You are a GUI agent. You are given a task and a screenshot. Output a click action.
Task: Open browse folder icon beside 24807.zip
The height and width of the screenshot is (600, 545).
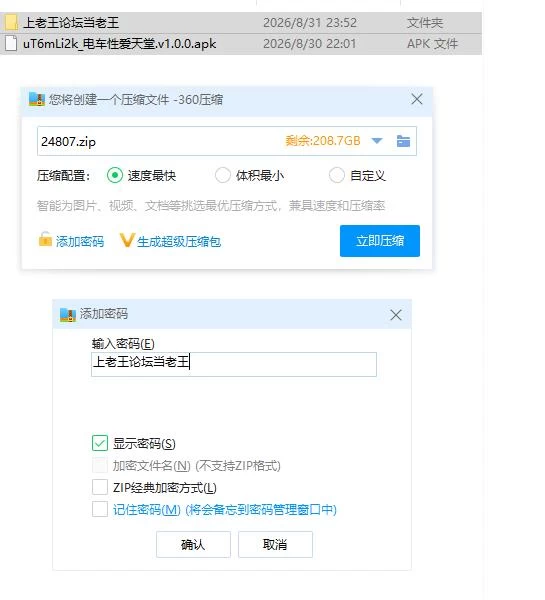tap(403, 141)
